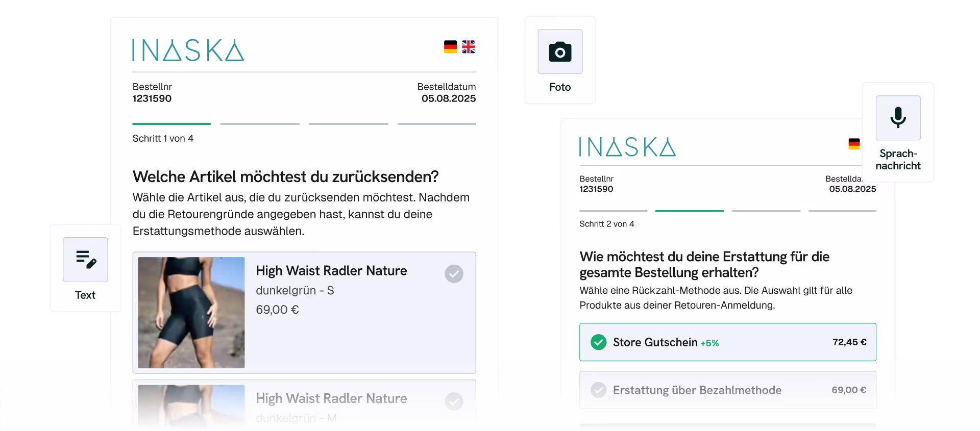Click the first green progress step bar, left panel
This screenshot has width=980, height=431.
pos(171,123)
